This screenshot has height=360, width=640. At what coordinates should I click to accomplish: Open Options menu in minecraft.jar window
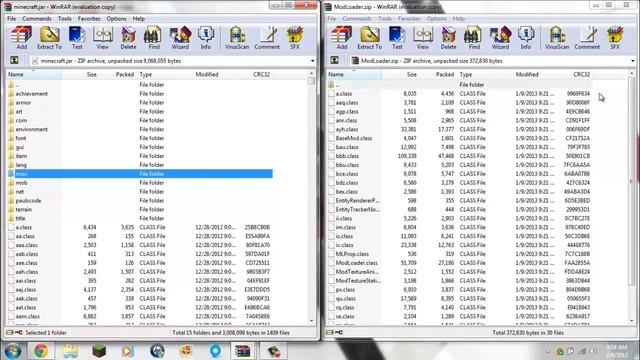point(116,19)
